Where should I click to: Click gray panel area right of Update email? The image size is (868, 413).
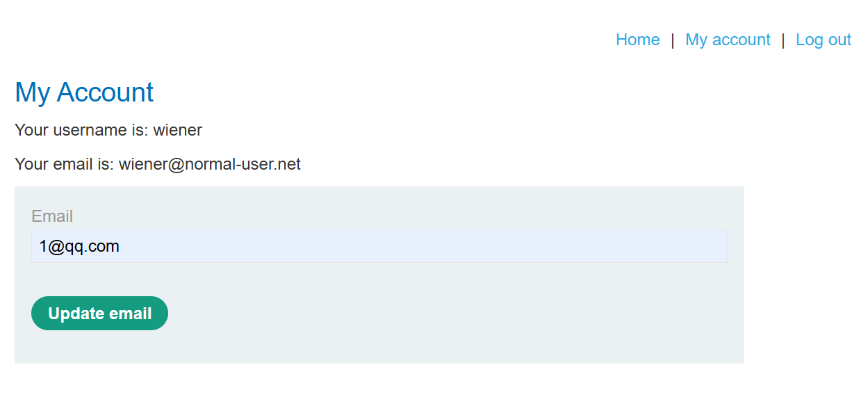click(x=452, y=314)
